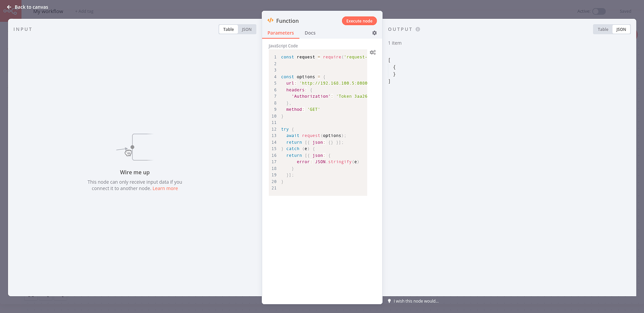Select JSON view in the output panel
This screenshot has width=644, height=313.
click(621, 29)
